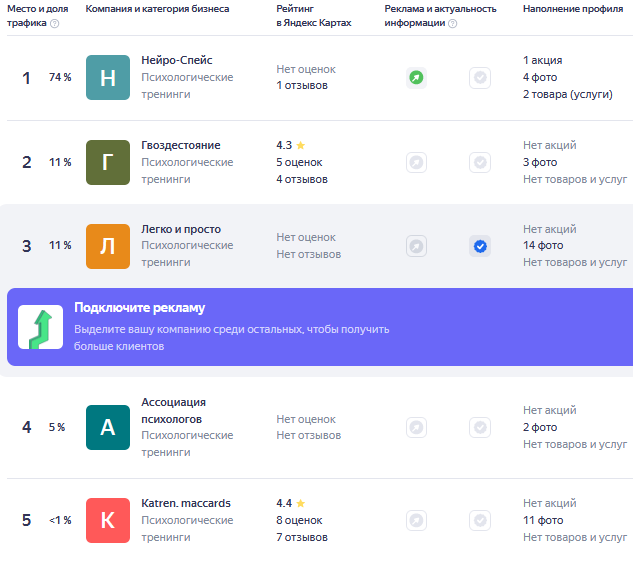Click '2 товара (услуги)' for Нейро-Спейс
This screenshot has width=633, height=561.
pyautogui.click(x=568, y=94)
